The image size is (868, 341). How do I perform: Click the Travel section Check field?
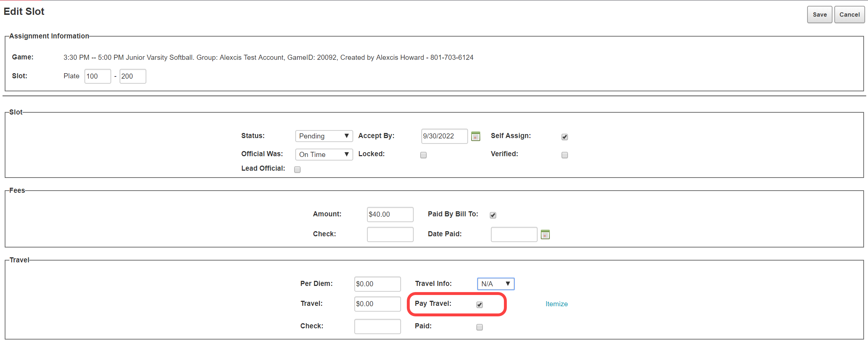(377, 326)
